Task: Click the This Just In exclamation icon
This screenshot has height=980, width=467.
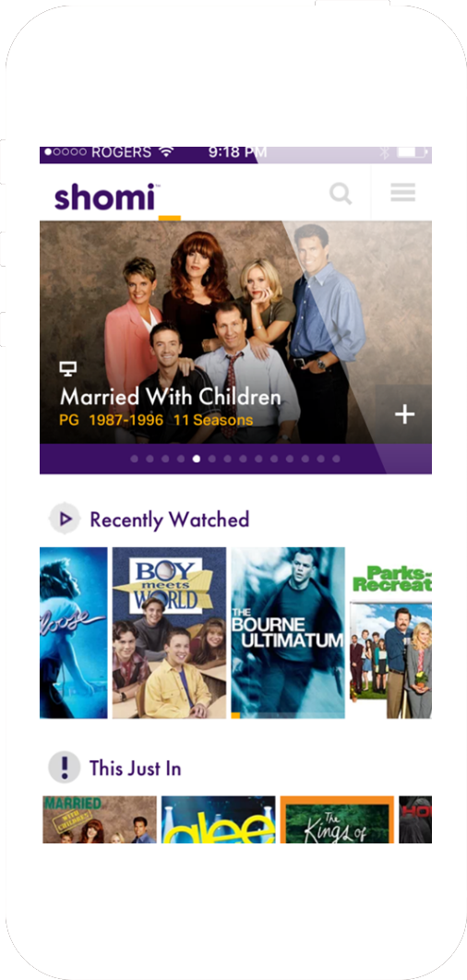Action: coord(65,767)
